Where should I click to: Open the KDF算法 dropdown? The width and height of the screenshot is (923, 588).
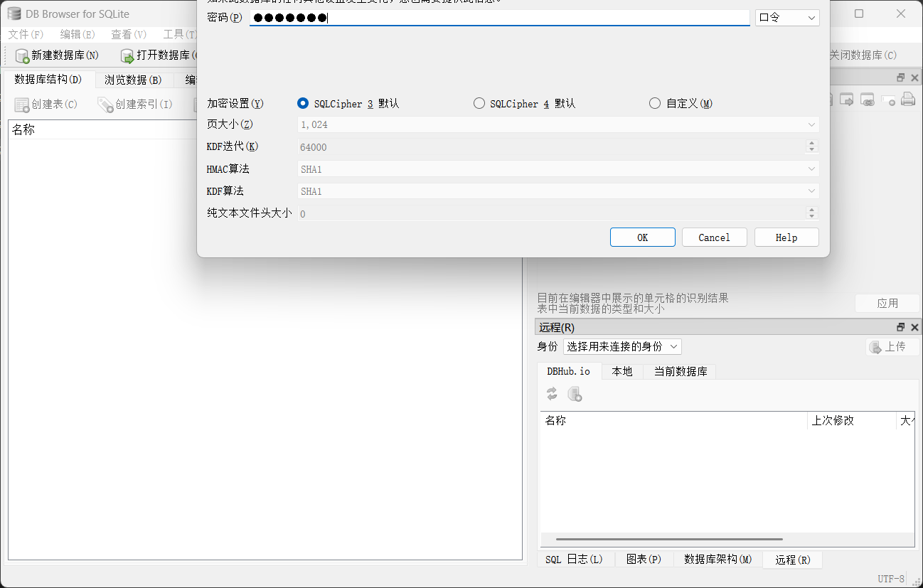tap(558, 191)
